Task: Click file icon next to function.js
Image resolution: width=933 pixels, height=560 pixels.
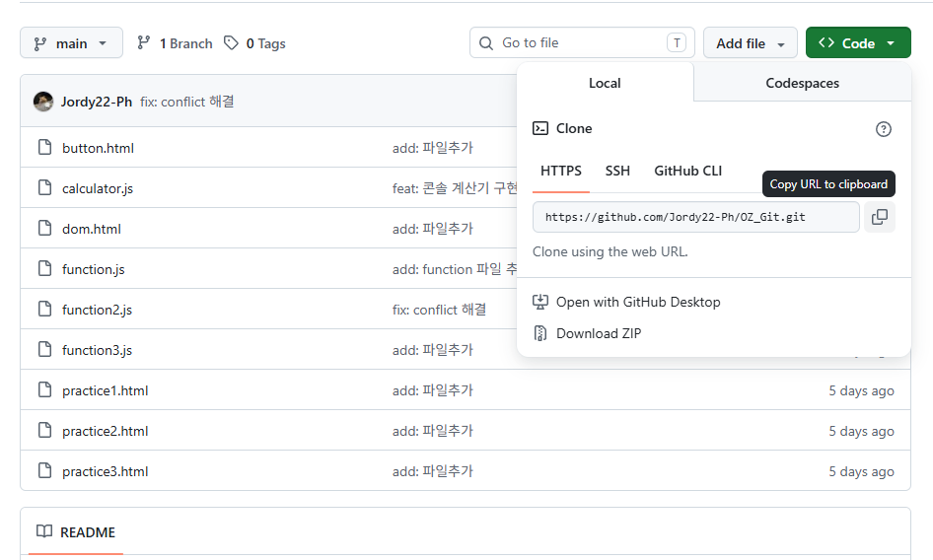Action: click(x=44, y=268)
